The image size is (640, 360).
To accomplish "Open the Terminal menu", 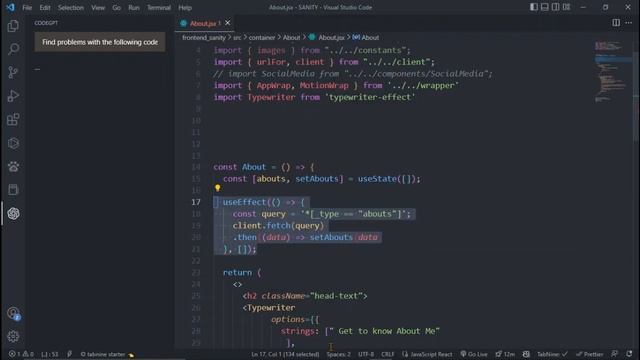I will click(159, 7).
